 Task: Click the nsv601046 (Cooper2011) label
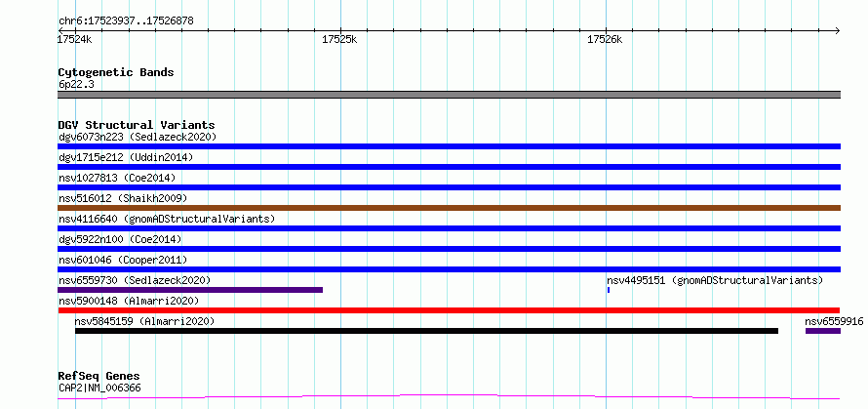123,260
